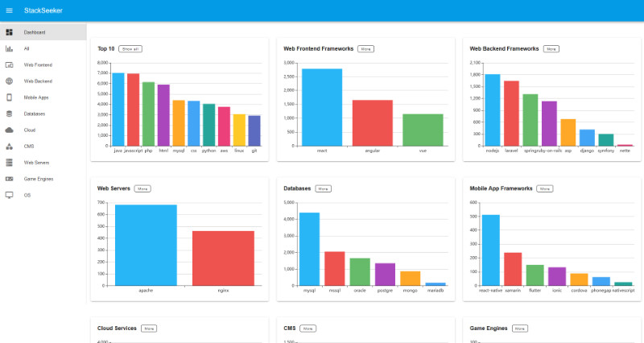Viewport: 644px width, 343px height.
Task: Click the Top 10 card title
Action: click(106, 49)
